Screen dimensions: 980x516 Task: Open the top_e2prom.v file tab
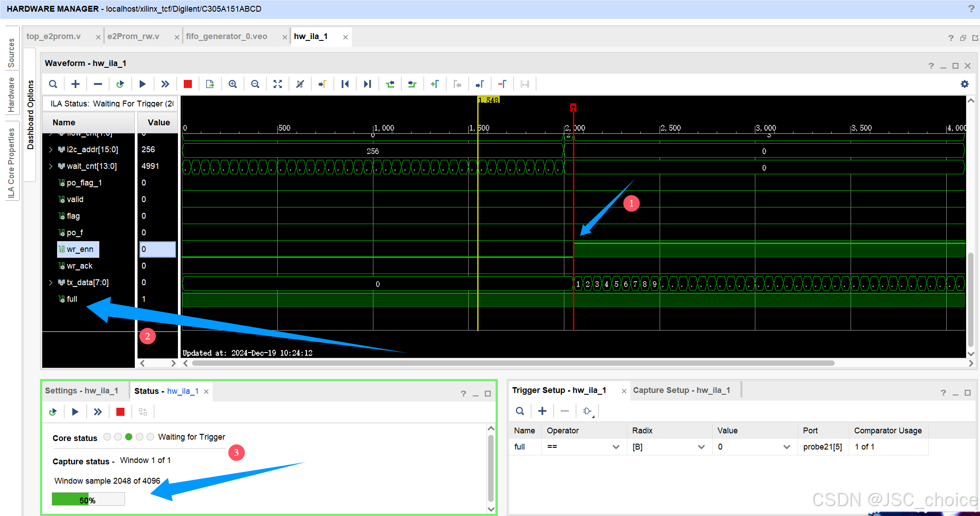point(53,36)
